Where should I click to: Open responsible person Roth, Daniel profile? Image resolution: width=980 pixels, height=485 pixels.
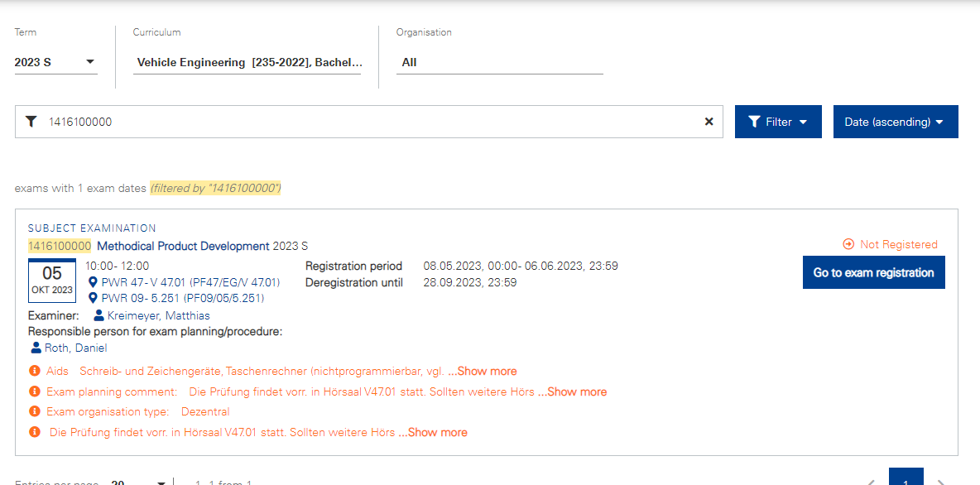(x=75, y=348)
